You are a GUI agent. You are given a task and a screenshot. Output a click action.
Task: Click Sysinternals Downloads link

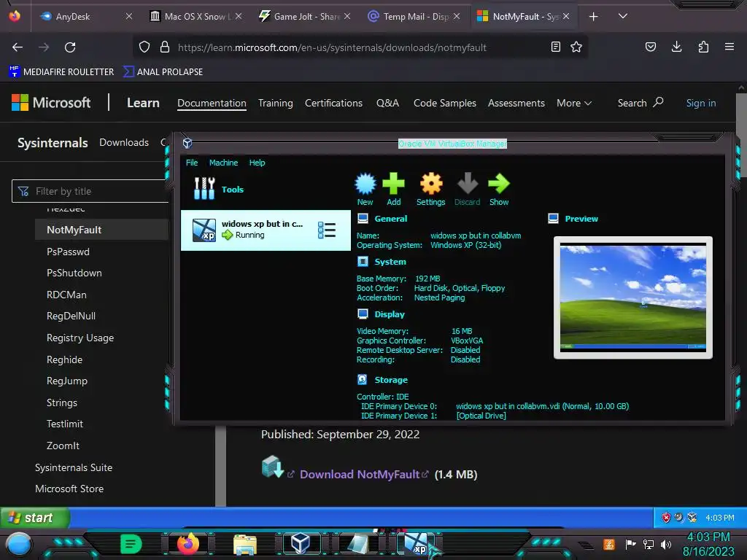[x=124, y=142]
